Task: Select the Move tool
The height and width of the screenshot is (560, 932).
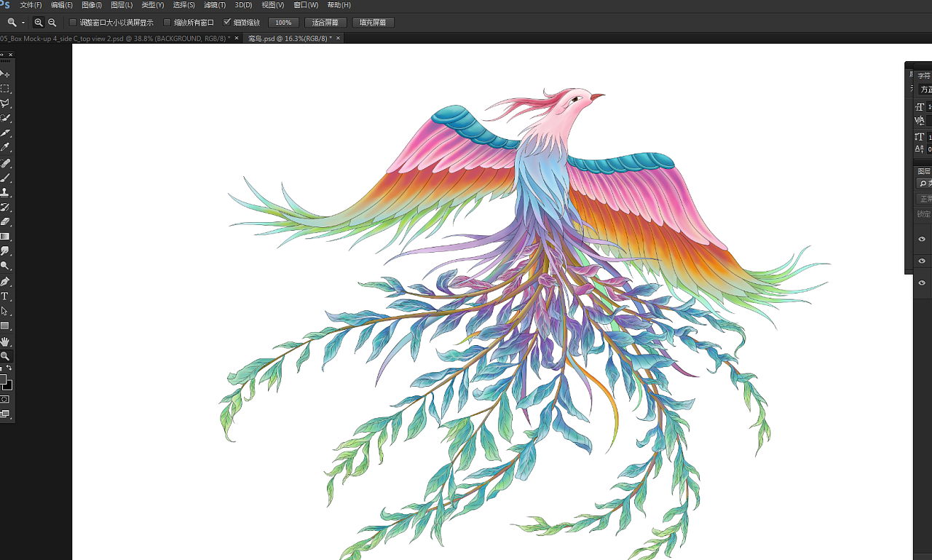Action: [5, 73]
